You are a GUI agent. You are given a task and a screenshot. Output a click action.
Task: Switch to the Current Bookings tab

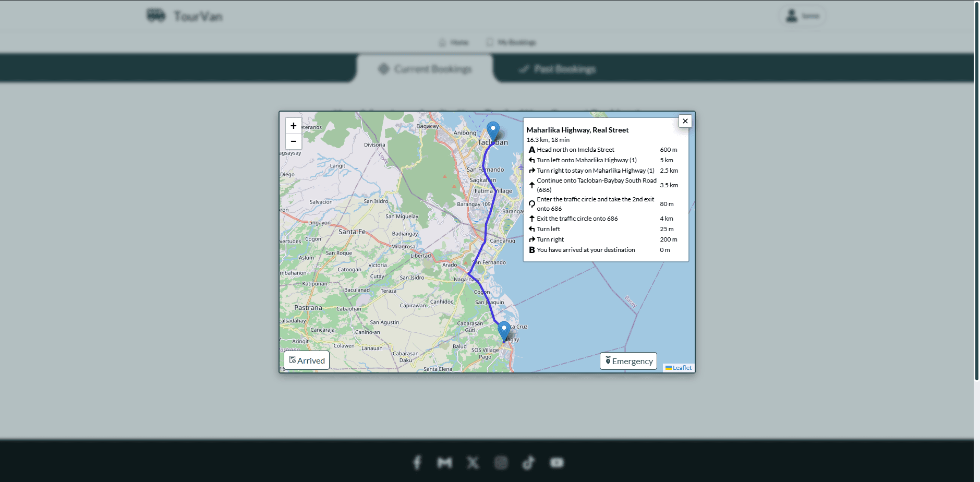[x=425, y=69]
